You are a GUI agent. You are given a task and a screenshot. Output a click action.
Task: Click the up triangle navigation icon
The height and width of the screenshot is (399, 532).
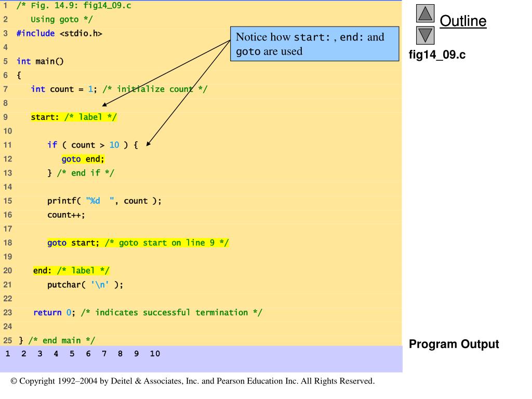pyautogui.click(x=425, y=13)
